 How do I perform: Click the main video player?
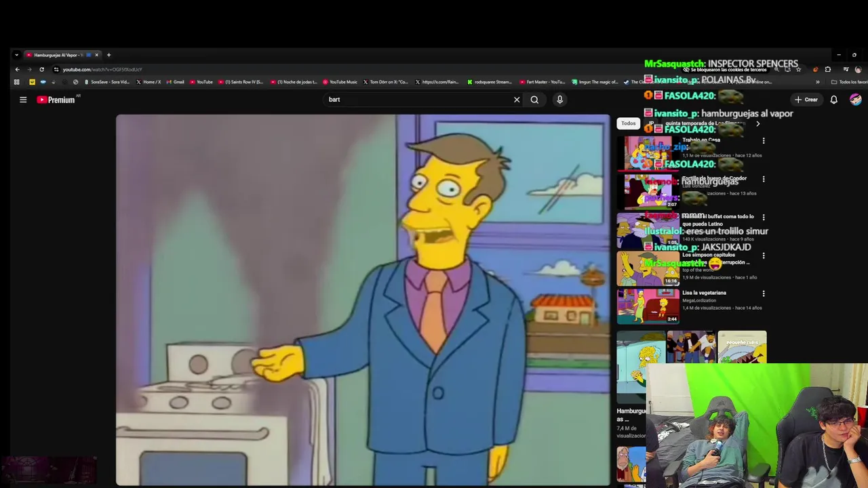coord(363,300)
